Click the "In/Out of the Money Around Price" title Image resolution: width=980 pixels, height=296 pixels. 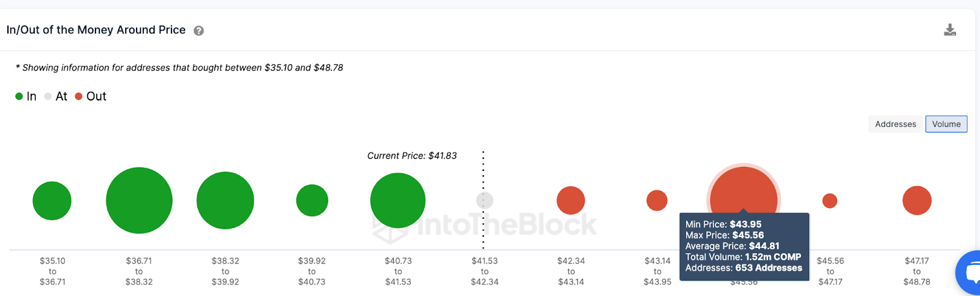tap(96, 30)
